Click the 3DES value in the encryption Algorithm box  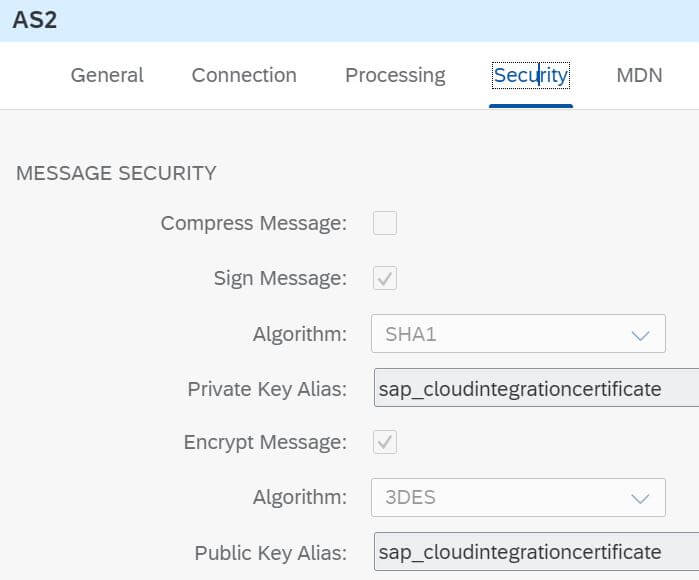[410, 497]
